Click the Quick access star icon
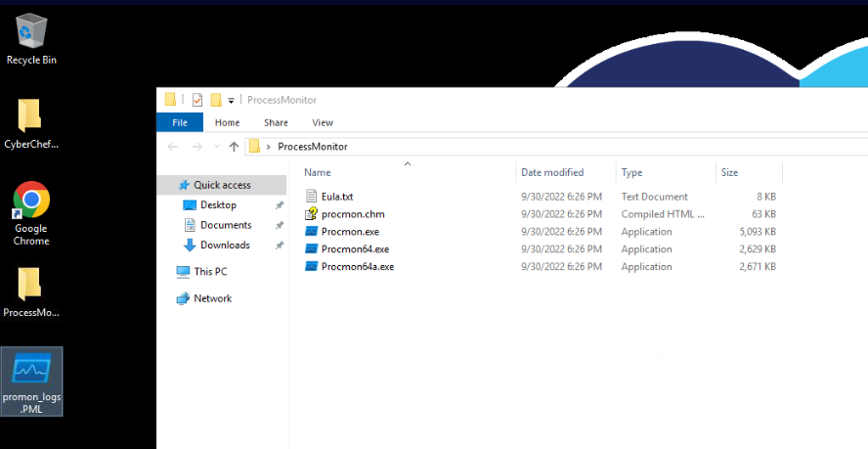 [184, 185]
